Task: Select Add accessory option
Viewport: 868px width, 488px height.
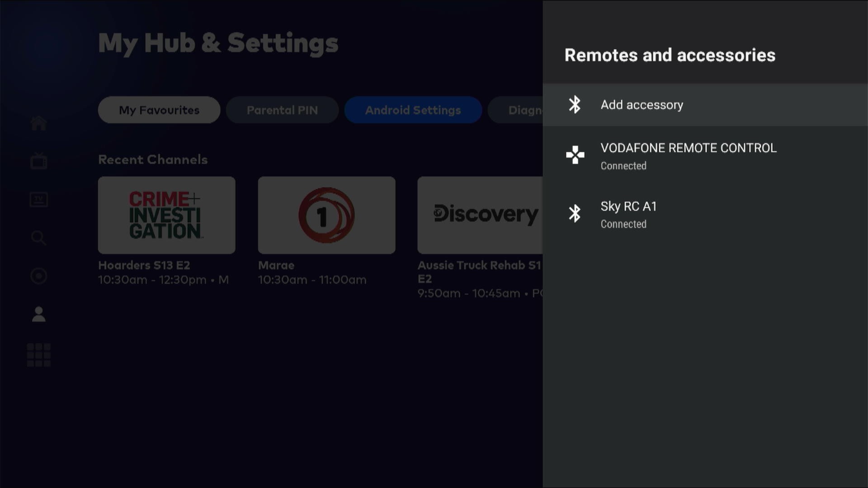Action: [705, 105]
